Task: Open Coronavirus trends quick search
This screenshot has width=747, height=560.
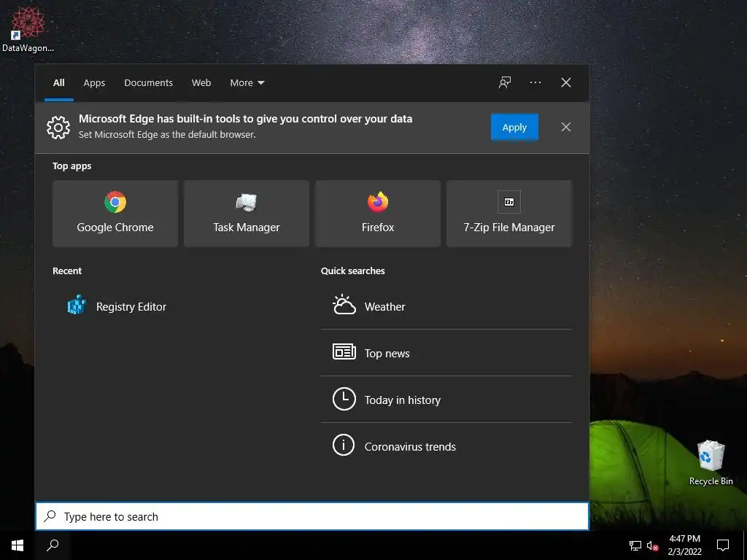Action: (446, 446)
